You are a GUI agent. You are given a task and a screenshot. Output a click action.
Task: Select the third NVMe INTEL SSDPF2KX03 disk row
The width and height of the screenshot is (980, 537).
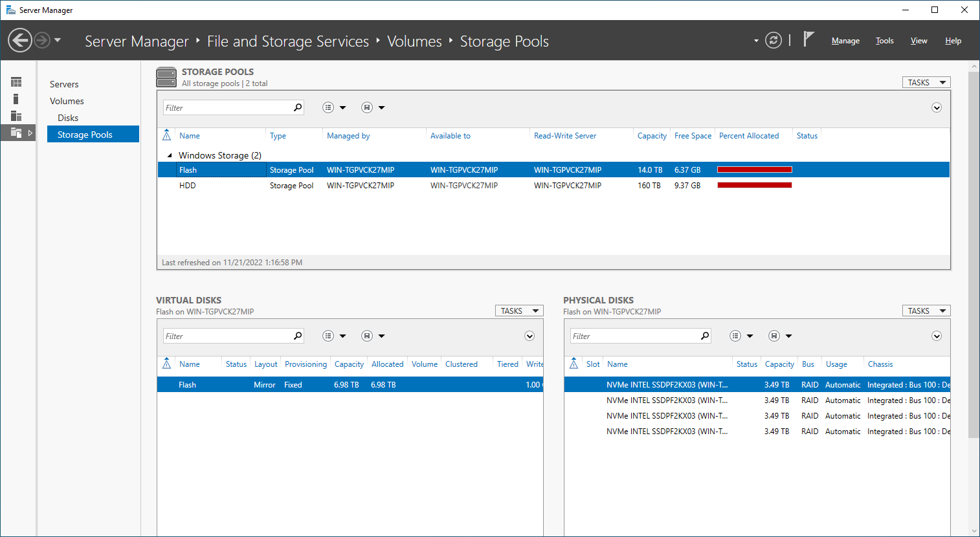tap(757, 415)
